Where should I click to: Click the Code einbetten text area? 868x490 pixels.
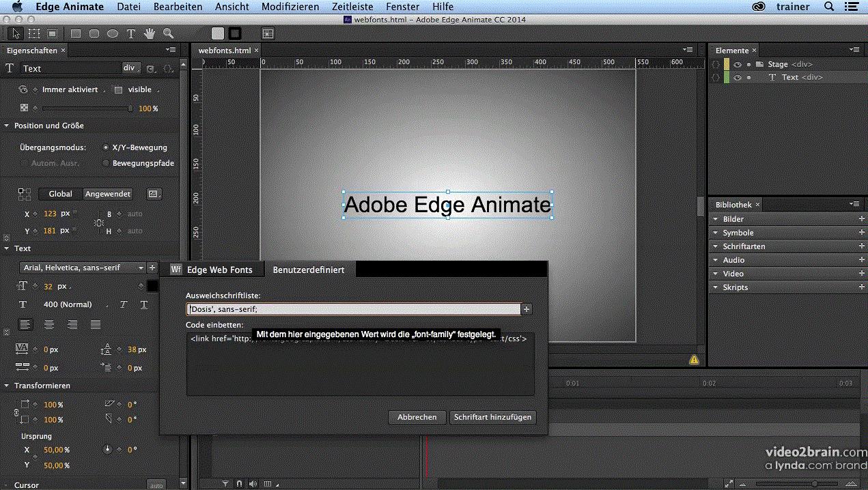[360, 364]
